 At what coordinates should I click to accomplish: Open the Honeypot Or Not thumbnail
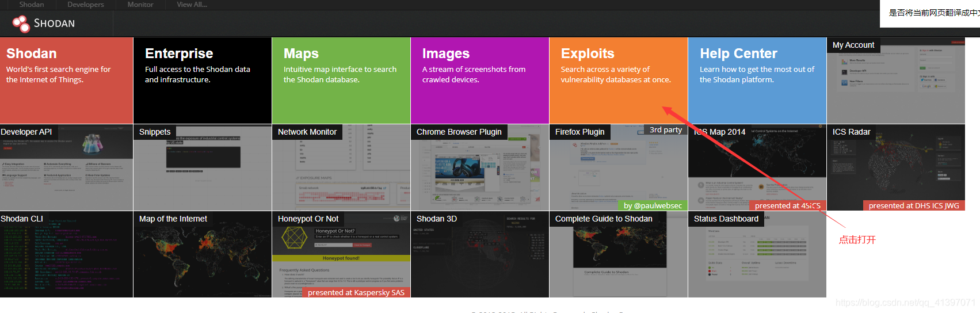pos(341,254)
